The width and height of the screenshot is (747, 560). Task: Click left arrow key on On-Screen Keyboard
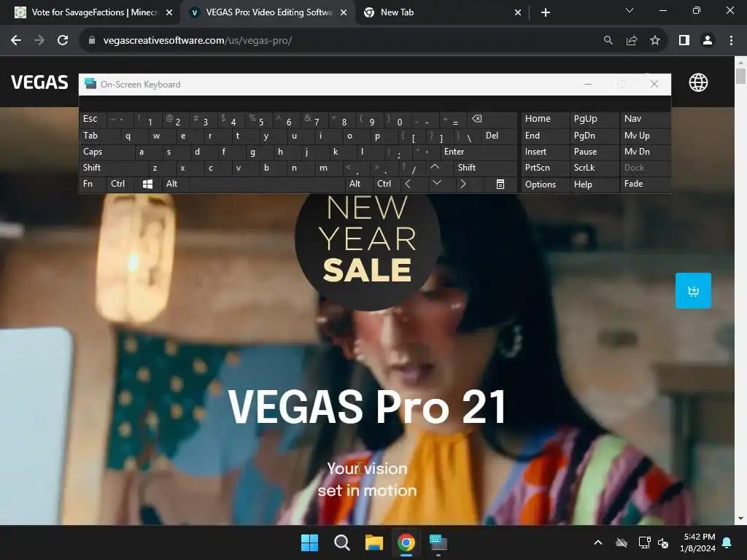pyautogui.click(x=408, y=184)
